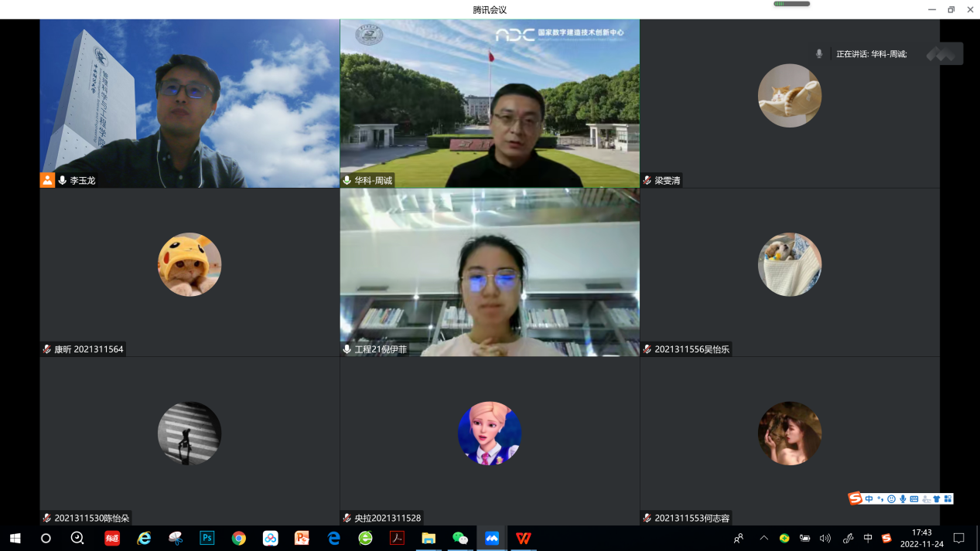Click Sogou voice input microphone icon
Image resolution: width=980 pixels, height=551 pixels.
903,498
